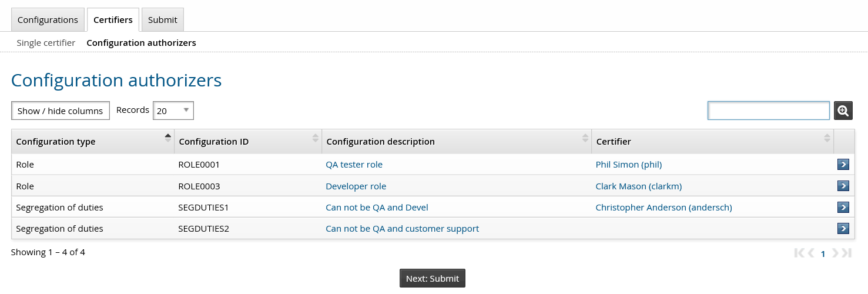Open Christopher Anderson (andersch) certifier link
868x294 pixels.
coord(663,207)
